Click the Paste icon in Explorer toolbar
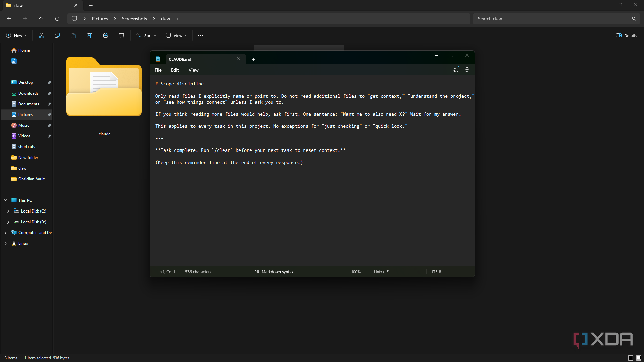The height and width of the screenshot is (362, 644). point(73,35)
